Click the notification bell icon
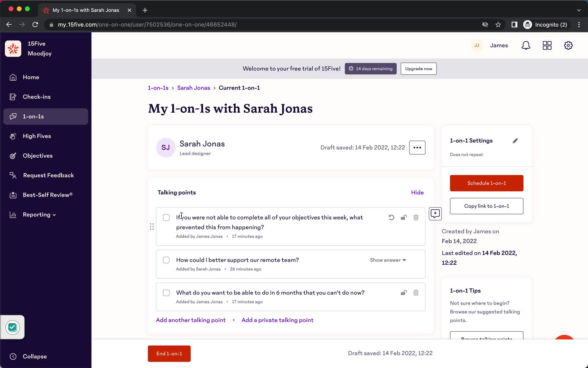The width and height of the screenshot is (588, 368). tap(527, 45)
